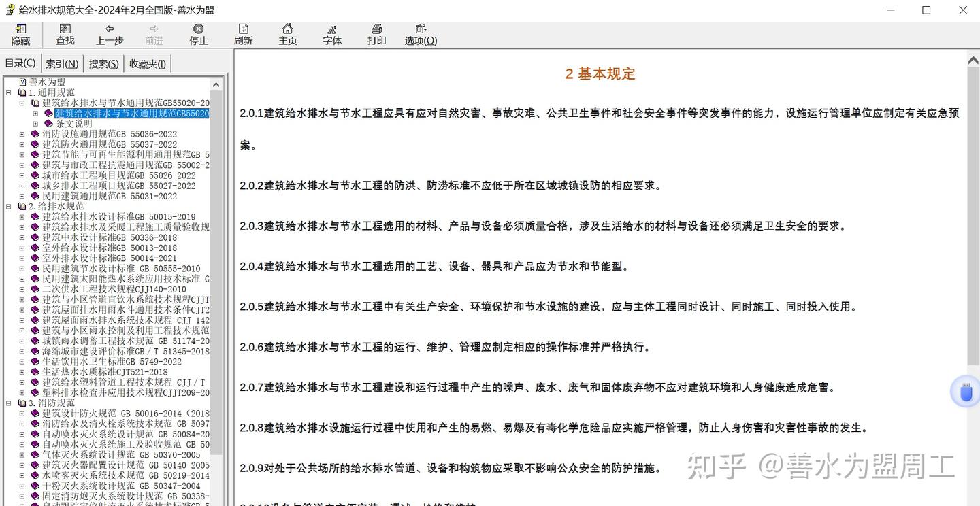
Task: Click the 前进 (Forward) icon
Action: coord(154,34)
